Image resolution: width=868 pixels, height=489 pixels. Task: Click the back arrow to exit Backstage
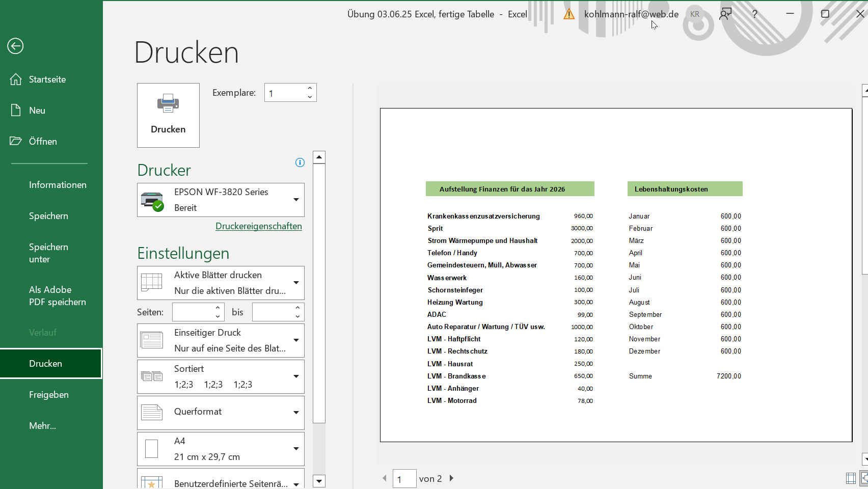coord(15,46)
